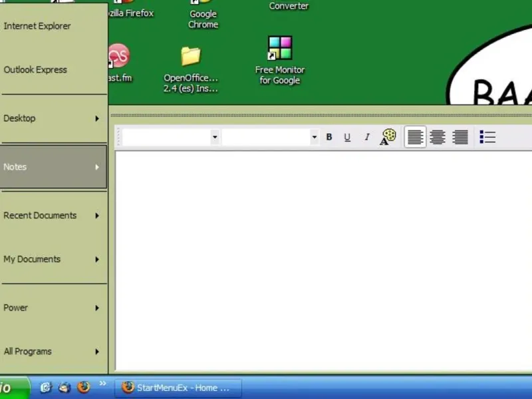
Task: Expand the Notes submenu arrow
Action: 97,167
